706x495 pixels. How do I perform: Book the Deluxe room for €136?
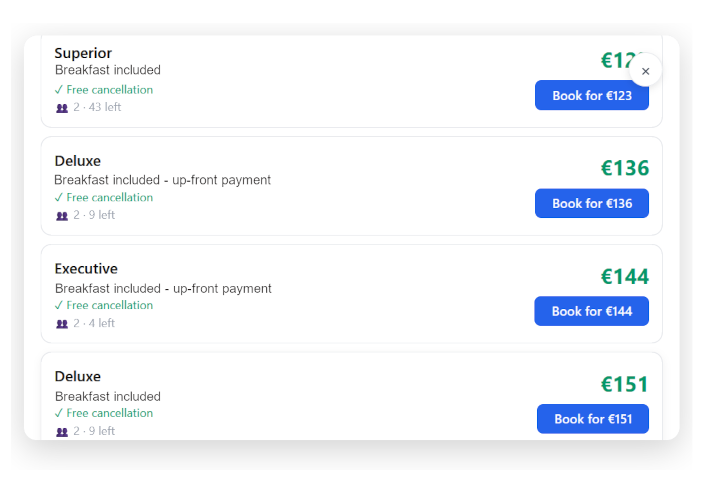tap(591, 203)
